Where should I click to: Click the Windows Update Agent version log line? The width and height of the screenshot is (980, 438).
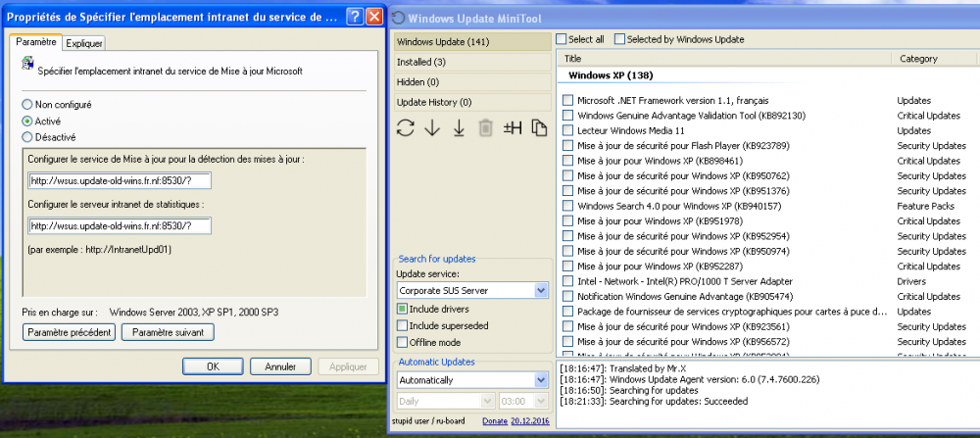point(689,379)
